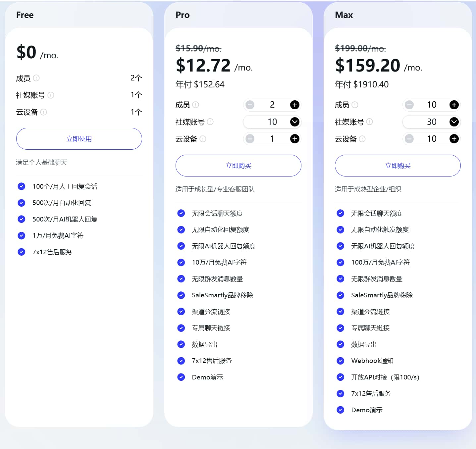Increase Max plan 成员 count with plus button

tap(453, 105)
